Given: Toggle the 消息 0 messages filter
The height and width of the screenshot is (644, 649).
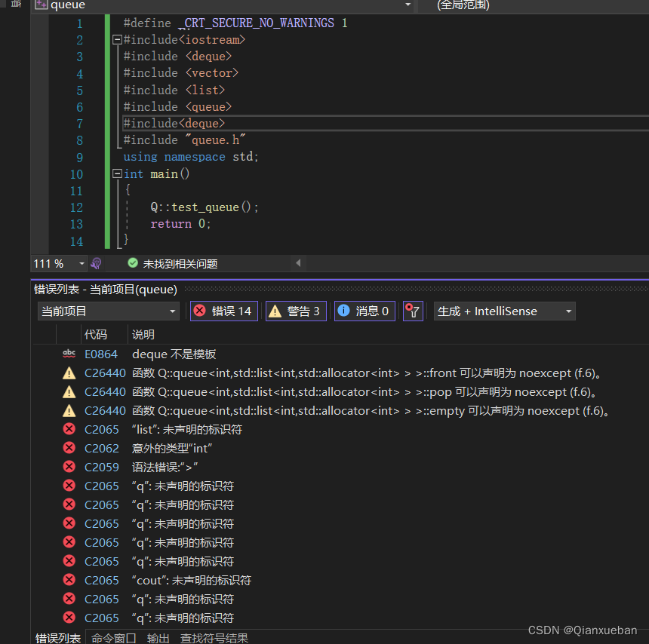Looking at the screenshot, I should 364,311.
